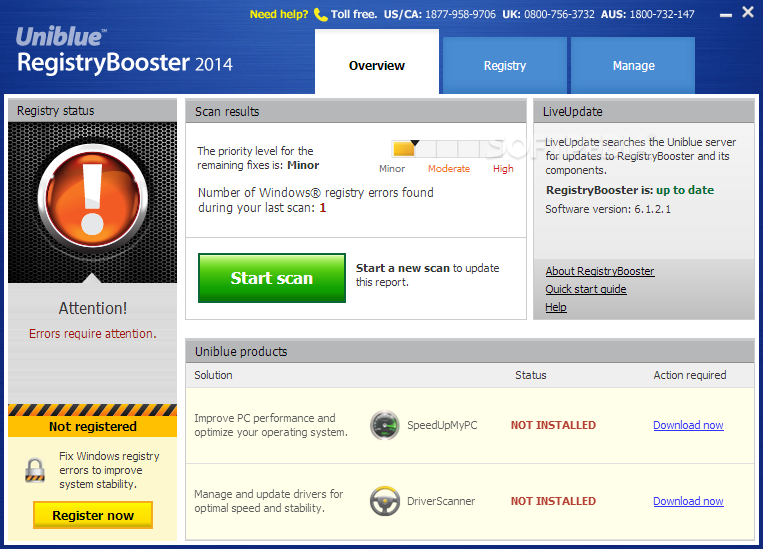Click the Software version 6.1.2.1 text
Screen dimensions: 763x549
coord(608,209)
